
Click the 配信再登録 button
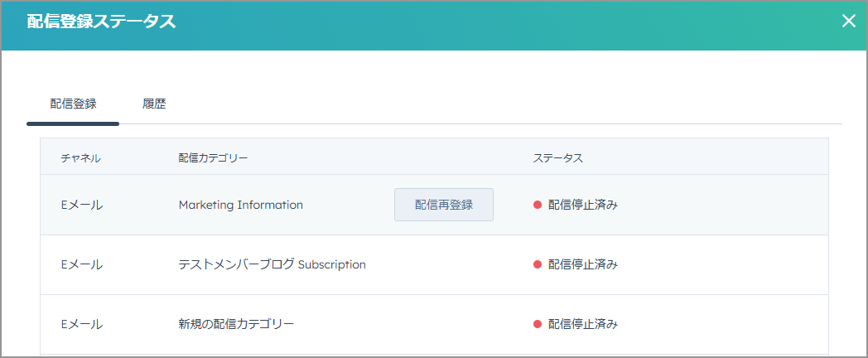(x=443, y=205)
